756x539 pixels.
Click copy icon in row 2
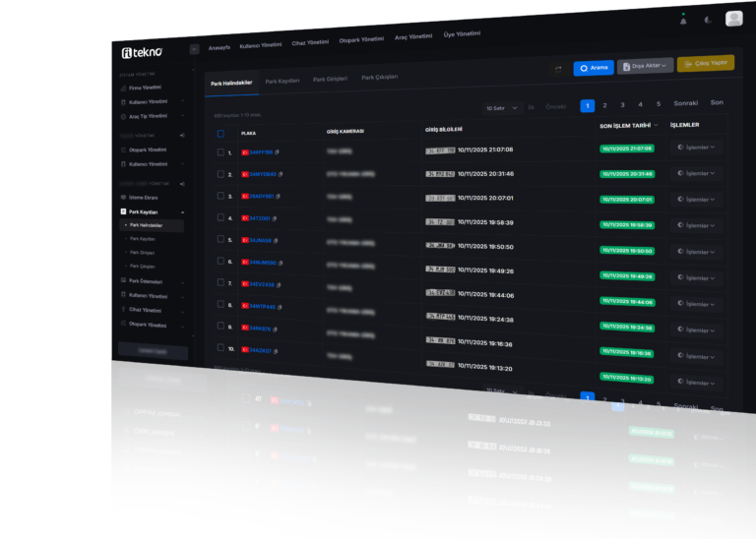(x=281, y=174)
